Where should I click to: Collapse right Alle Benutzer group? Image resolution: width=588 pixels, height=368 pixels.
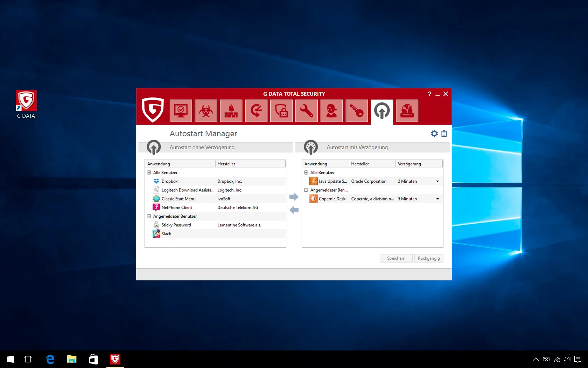(306, 172)
